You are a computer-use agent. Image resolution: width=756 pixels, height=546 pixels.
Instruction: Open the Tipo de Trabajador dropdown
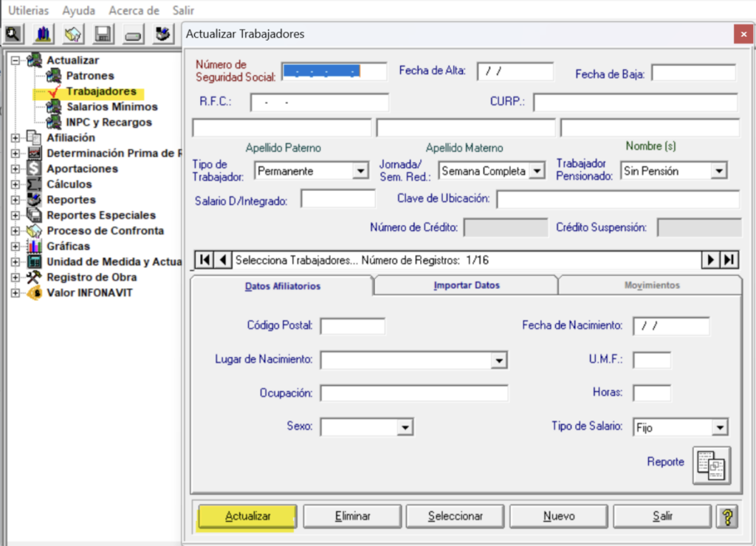pos(360,171)
